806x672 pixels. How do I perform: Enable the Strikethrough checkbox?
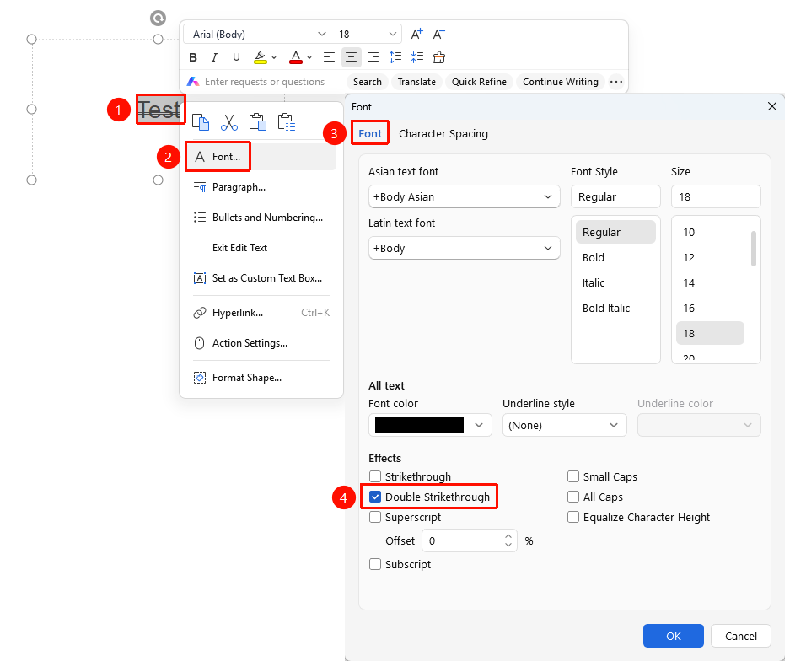(x=375, y=476)
